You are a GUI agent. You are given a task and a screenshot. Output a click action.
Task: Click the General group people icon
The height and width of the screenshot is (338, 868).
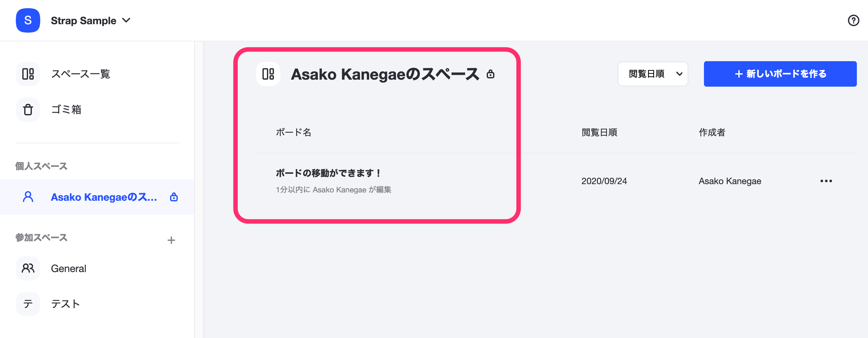28,268
